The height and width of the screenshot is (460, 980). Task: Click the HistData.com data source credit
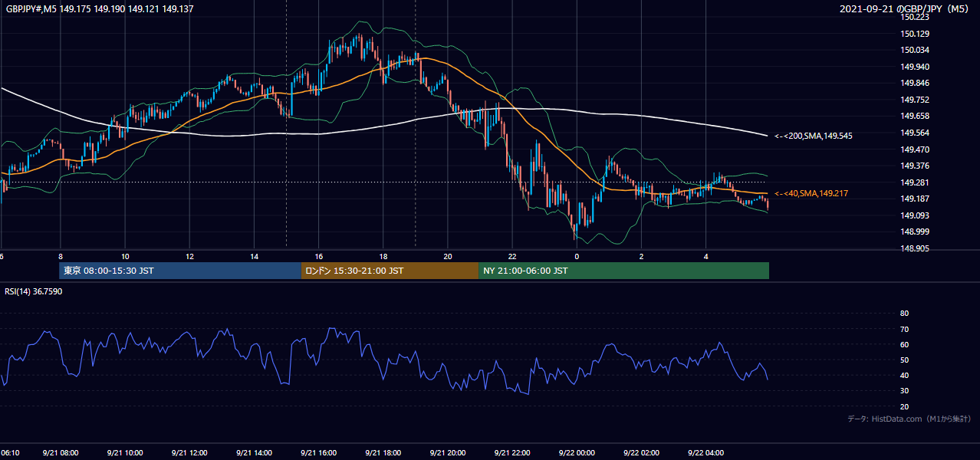pos(909,419)
